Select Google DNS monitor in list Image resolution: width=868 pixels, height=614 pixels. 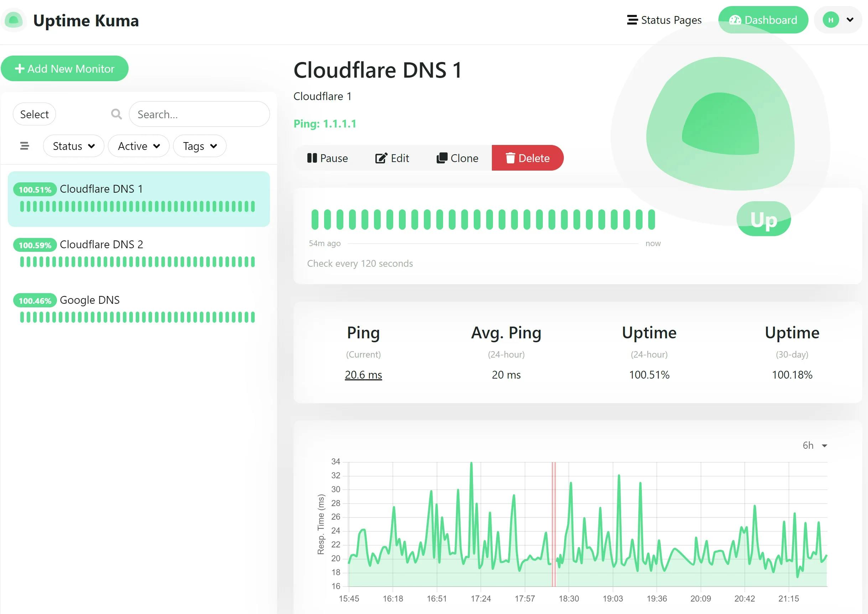click(x=139, y=310)
